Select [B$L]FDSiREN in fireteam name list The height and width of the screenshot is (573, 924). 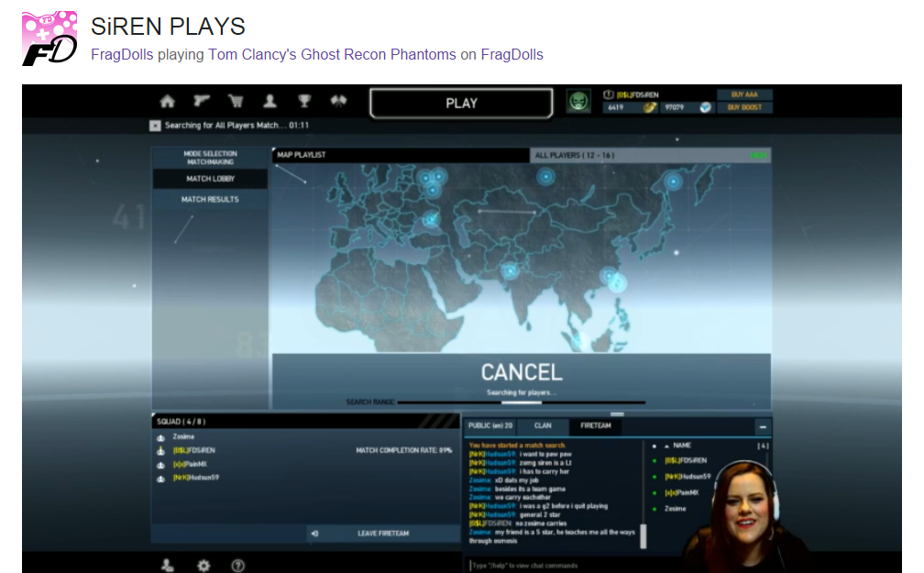pyautogui.click(x=686, y=461)
